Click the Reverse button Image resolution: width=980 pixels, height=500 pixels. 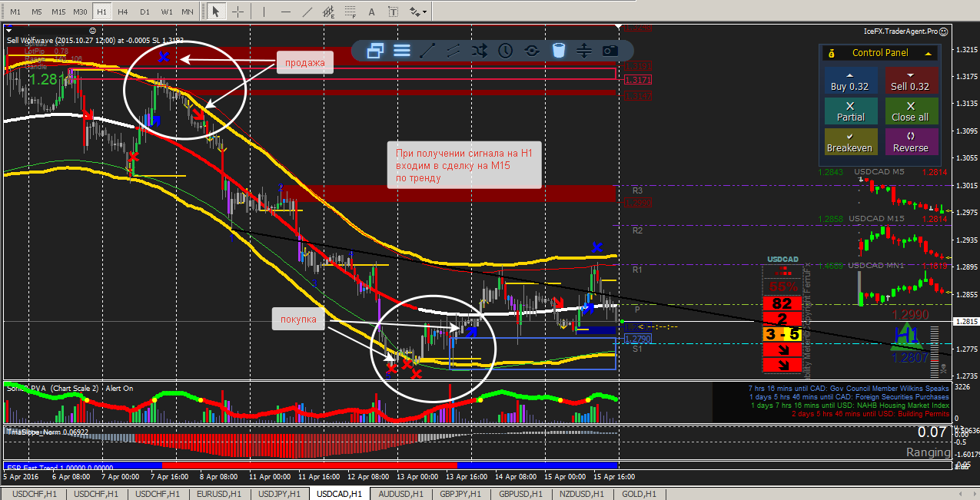pyautogui.click(x=910, y=141)
